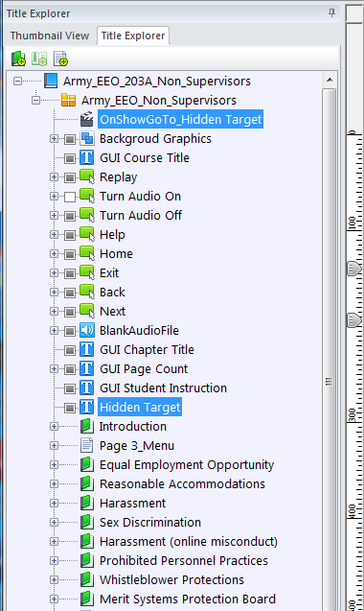This screenshot has height=611, width=364.
Task: Toggle visibility checkbox for Hidden Target
Action: tap(70, 408)
